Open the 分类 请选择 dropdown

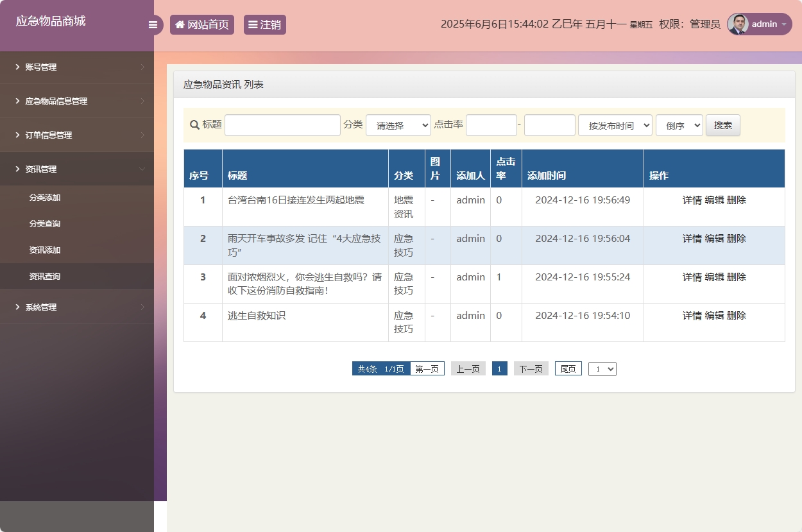pyautogui.click(x=398, y=125)
